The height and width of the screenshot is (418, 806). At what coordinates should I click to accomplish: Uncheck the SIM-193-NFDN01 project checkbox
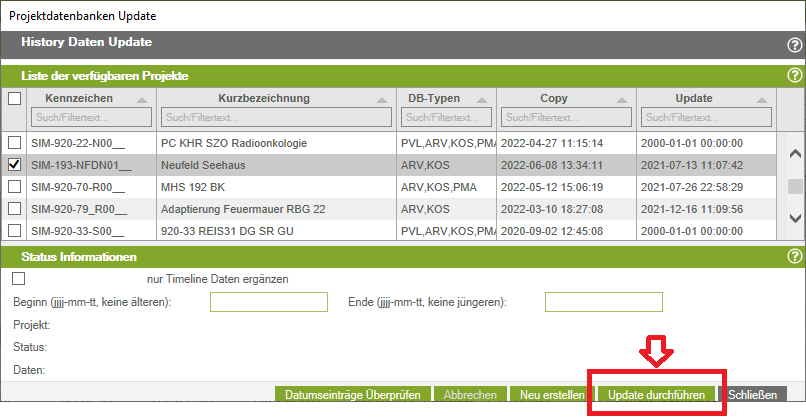(15, 164)
